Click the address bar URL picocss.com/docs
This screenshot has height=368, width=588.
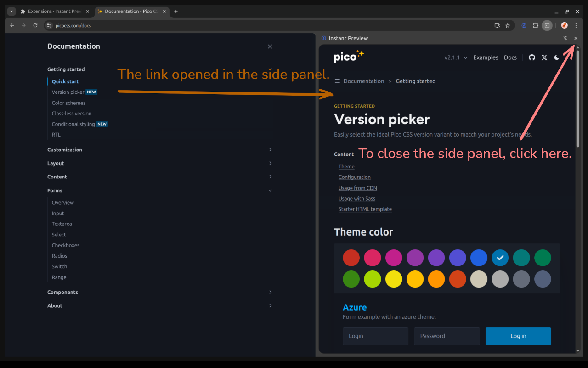(x=73, y=26)
